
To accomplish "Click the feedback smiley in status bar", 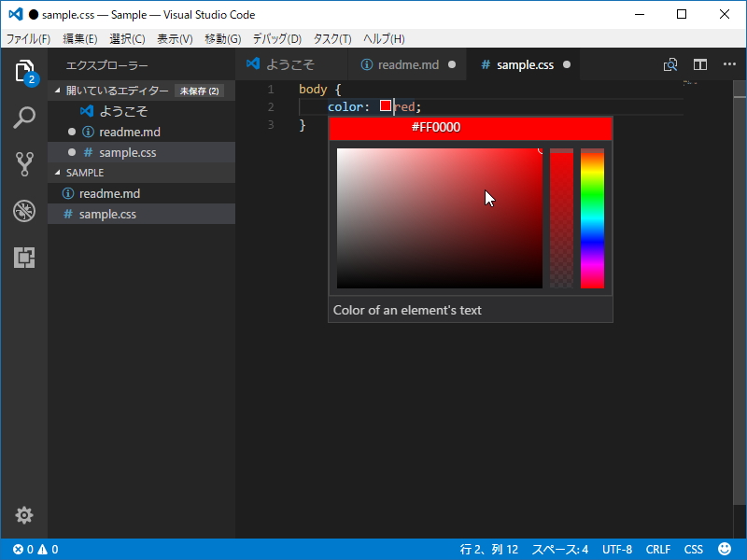I will pyautogui.click(x=725, y=549).
